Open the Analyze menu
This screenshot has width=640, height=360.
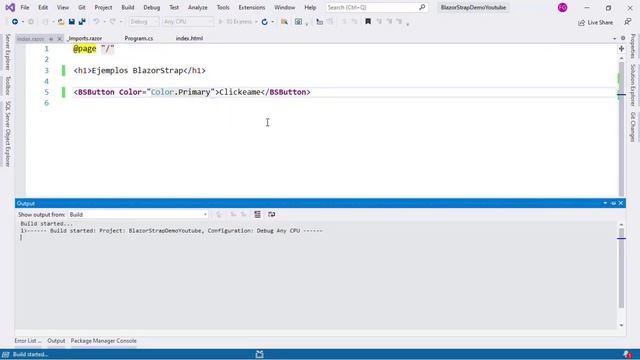[198, 7]
